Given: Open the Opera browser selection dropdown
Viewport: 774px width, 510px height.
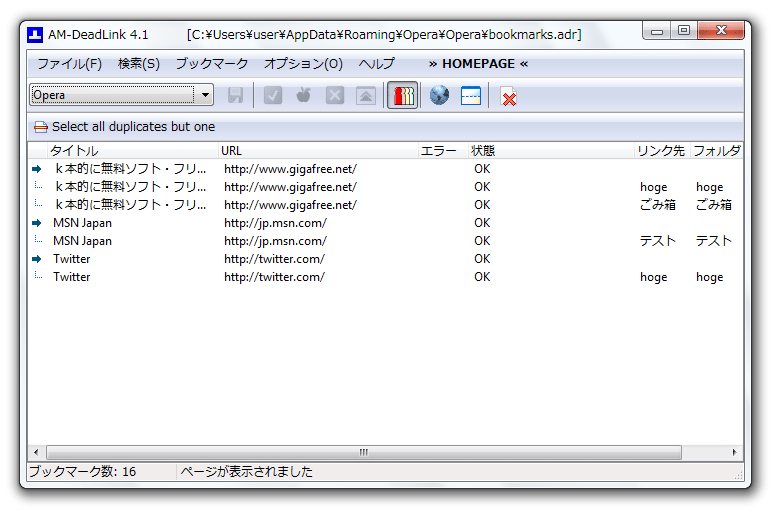Looking at the screenshot, I should coord(205,95).
